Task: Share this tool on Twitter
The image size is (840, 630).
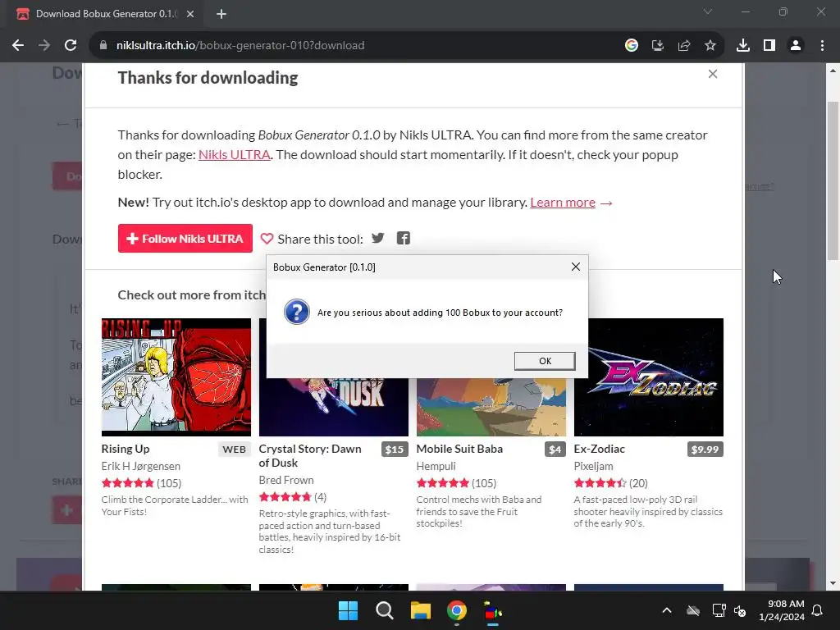Action: [x=377, y=238]
